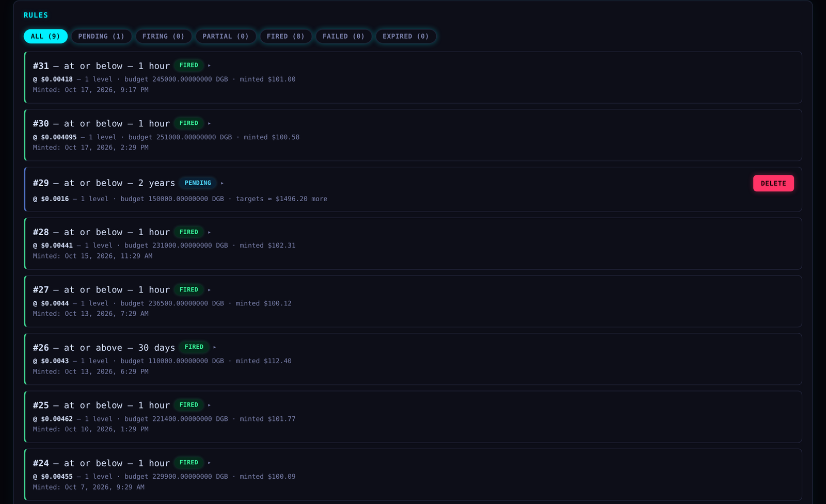This screenshot has height=504, width=826.
Task: Click rule title '#29 — at or below — 2 years'
Action: pos(104,183)
